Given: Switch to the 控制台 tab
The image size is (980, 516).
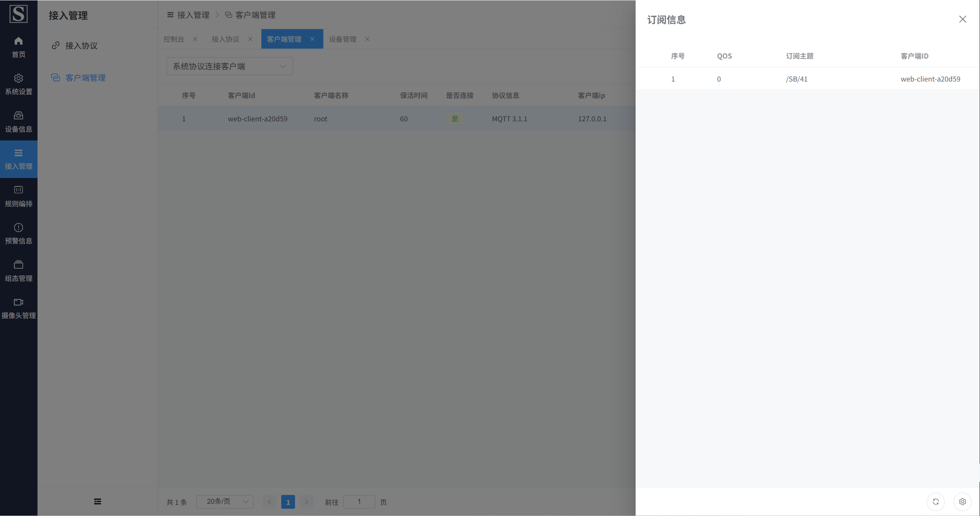Looking at the screenshot, I should pos(174,39).
